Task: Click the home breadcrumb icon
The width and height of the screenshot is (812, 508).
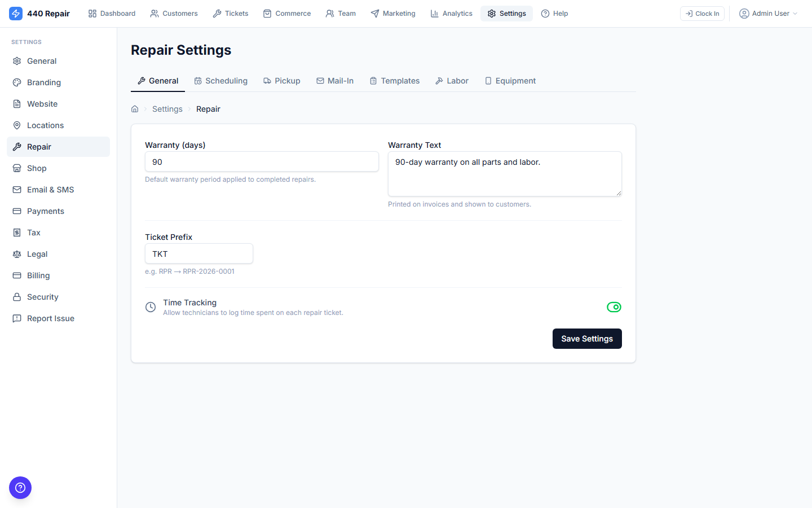Action: [x=134, y=108]
